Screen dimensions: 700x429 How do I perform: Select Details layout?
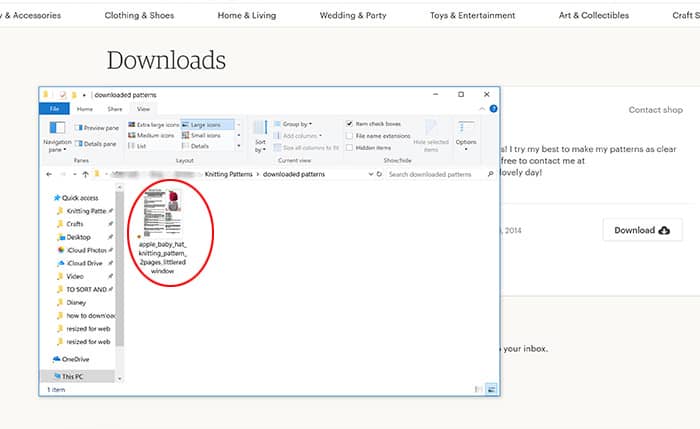coord(196,146)
